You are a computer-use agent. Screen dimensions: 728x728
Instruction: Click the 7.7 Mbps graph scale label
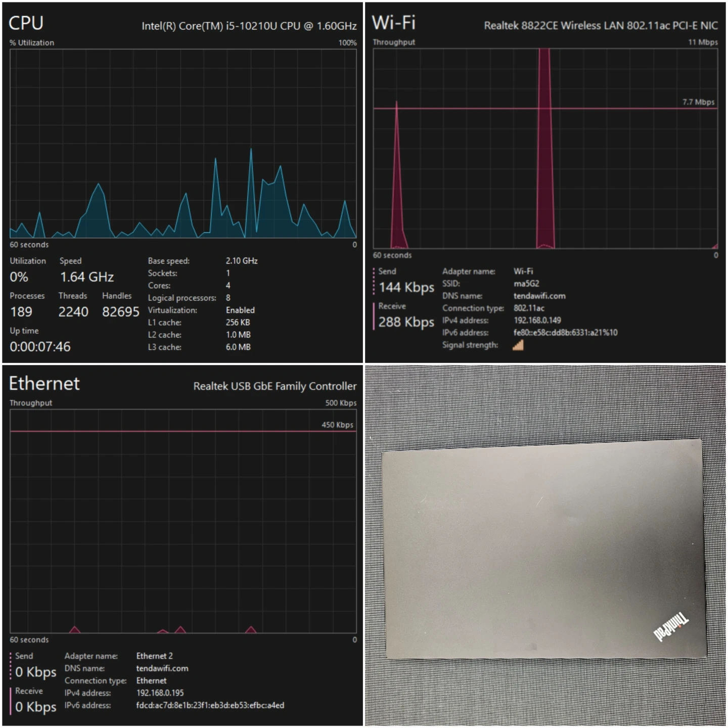(x=698, y=102)
